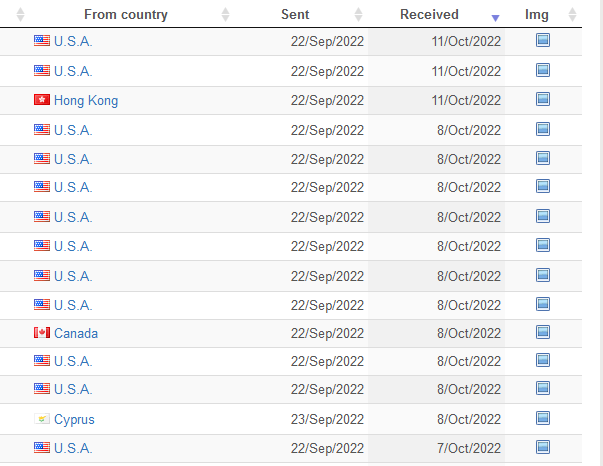Sort table by Received column arrow
Viewport: 603px width, 466px height.
495,18
